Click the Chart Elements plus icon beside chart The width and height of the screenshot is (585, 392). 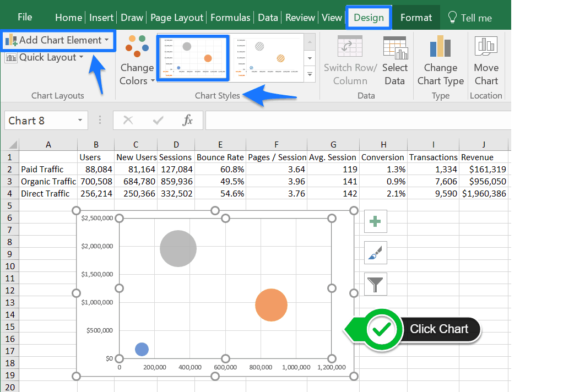375,221
